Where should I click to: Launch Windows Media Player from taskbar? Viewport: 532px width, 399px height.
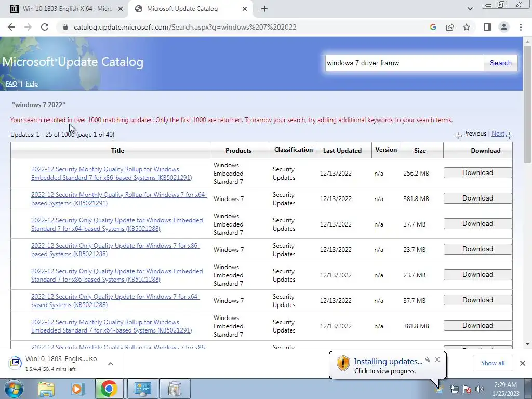pos(77,389)
